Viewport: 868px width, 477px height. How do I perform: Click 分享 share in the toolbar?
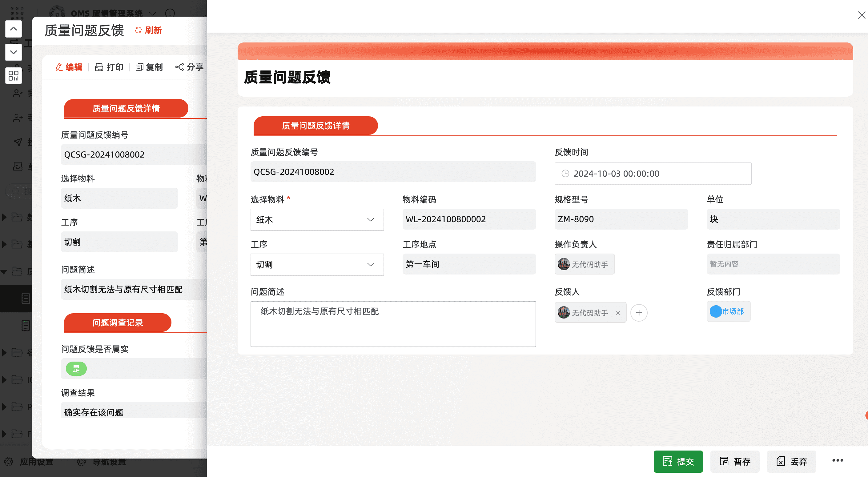tap(190, 67)
